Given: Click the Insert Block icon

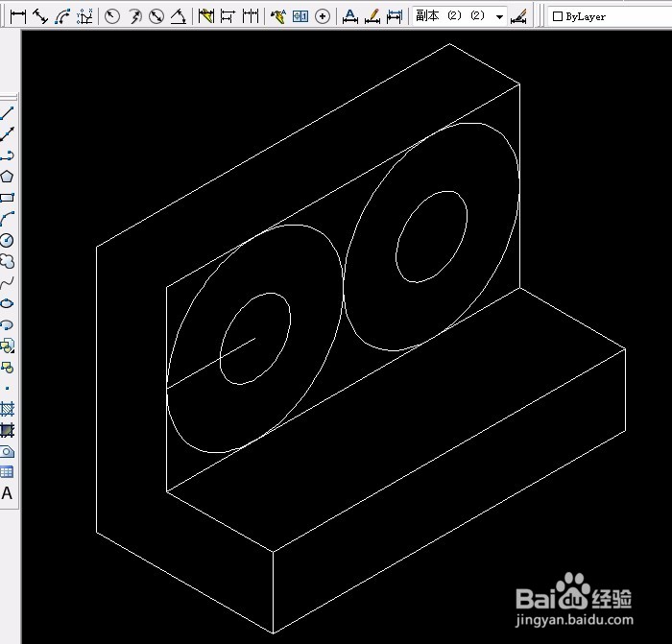Looking at the screenshot, I should (x=8, y=346).
